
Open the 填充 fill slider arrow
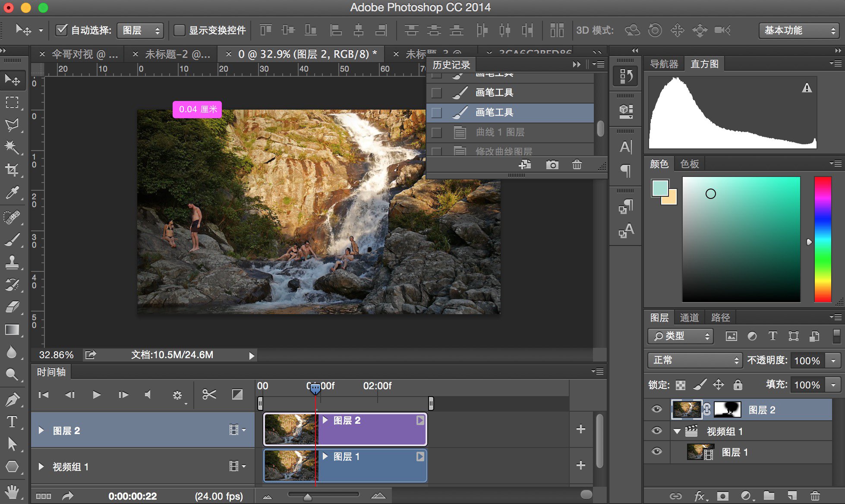tap(833, 384)
